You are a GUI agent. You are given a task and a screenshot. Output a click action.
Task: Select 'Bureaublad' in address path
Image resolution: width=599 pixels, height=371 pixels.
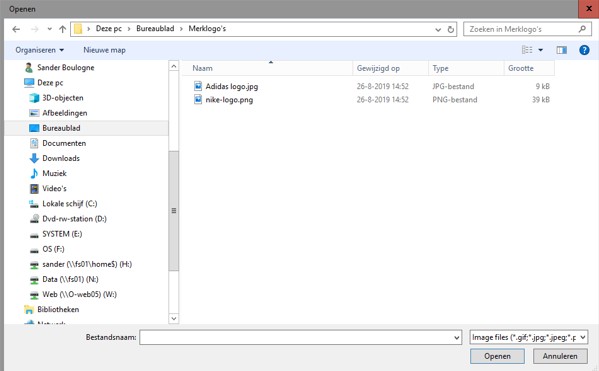coord(155,29)
